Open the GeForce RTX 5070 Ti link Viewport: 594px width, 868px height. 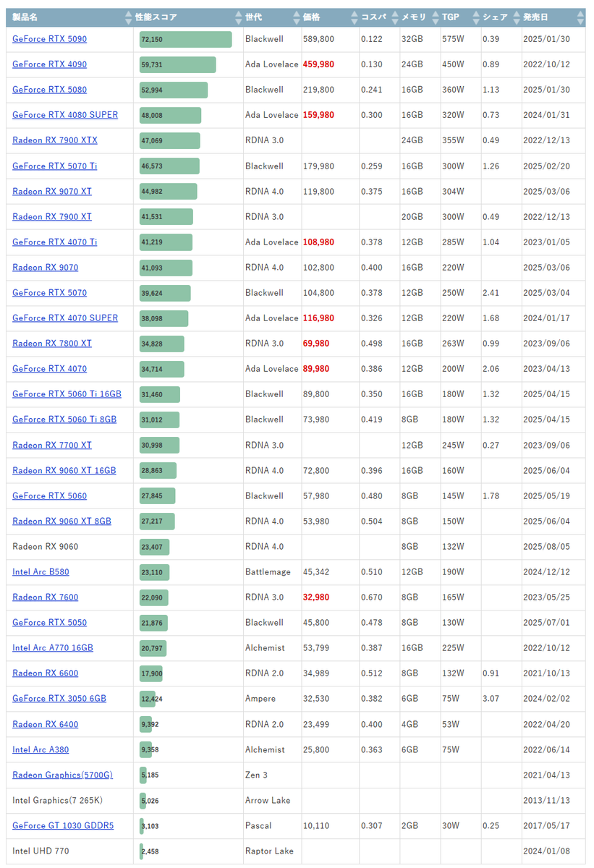pyautogui.click(x=55, y=166)
